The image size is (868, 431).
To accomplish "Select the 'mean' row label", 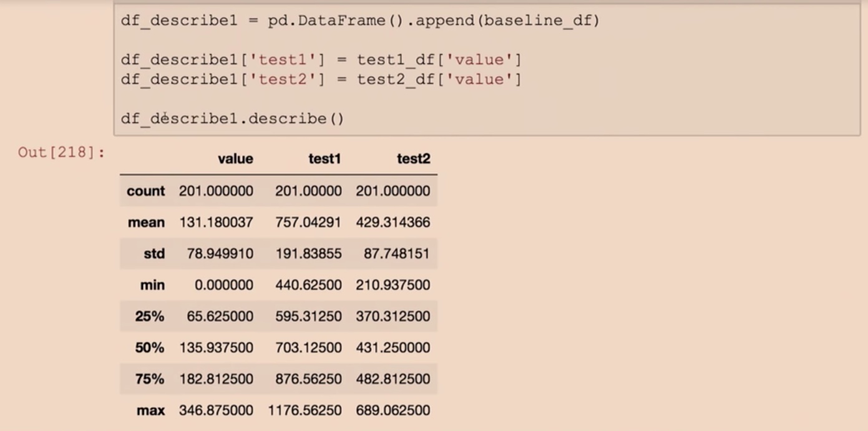I will click(147, 222).
